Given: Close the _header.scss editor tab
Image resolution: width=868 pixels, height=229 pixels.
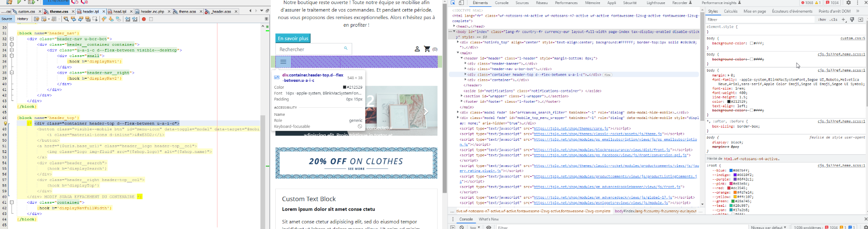Looking at the screenshot, I should 236,11.
